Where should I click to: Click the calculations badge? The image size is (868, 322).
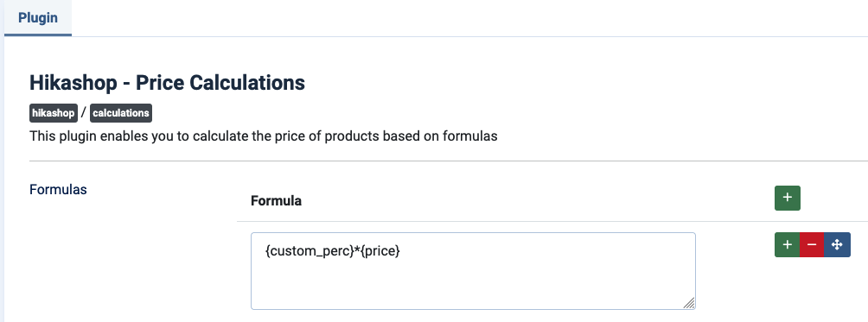coord(121,113)
